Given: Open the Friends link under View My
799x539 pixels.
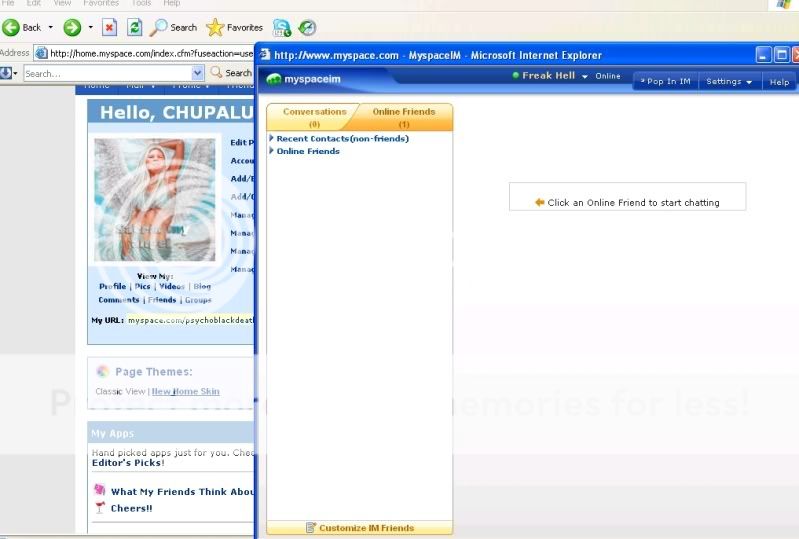Looking at the screenshot, I should (x=162, y=300).
